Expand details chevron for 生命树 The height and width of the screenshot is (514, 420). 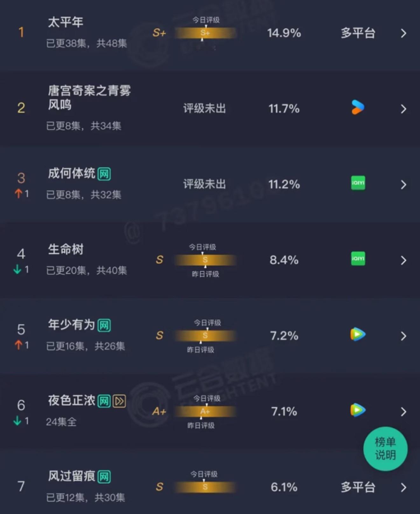click(x=403, y=260)
